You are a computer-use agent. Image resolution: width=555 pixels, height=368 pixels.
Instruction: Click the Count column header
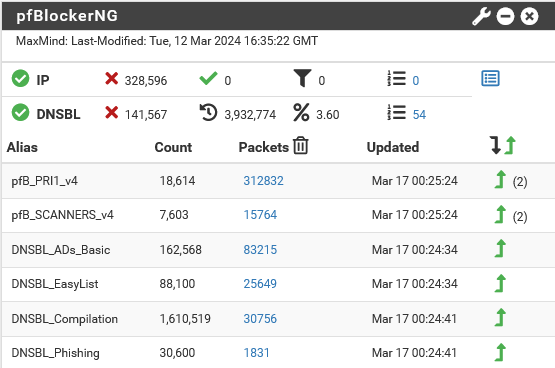tap(173, 147)
